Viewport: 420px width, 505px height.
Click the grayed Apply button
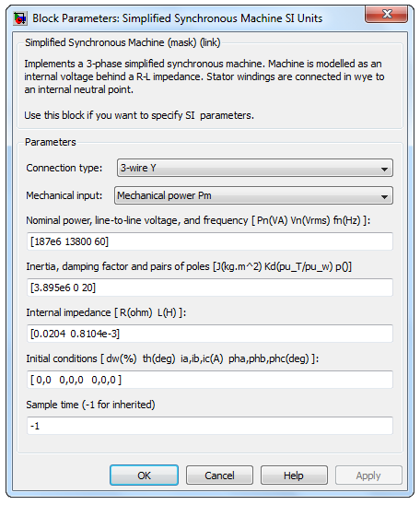point(368,475)
